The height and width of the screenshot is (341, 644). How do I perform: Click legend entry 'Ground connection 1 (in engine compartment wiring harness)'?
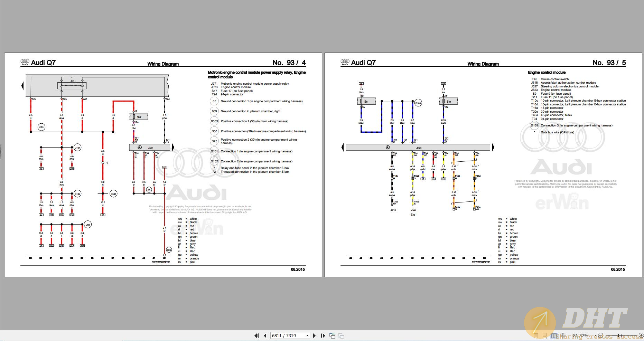[x=261, y=101]
